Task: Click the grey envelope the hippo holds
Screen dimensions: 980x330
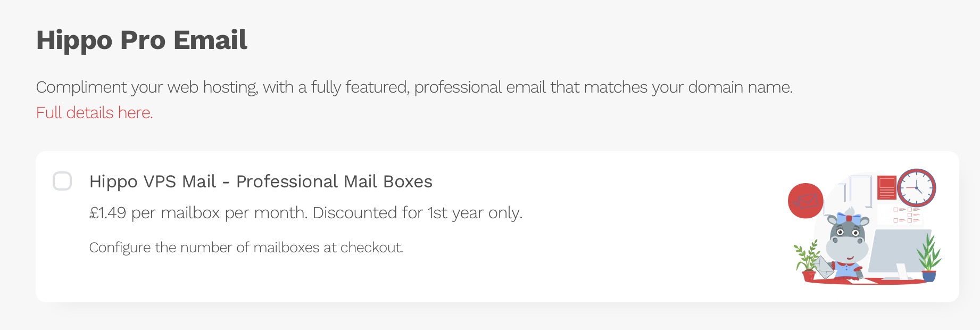Action: coord(823,268)
